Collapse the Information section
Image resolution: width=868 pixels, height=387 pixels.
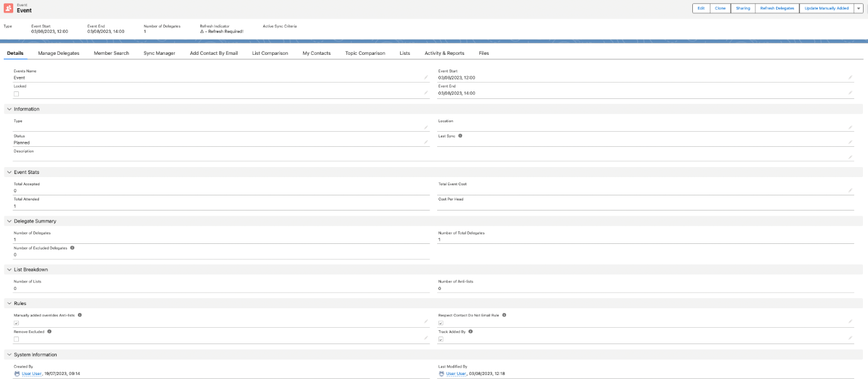[9, 109]
